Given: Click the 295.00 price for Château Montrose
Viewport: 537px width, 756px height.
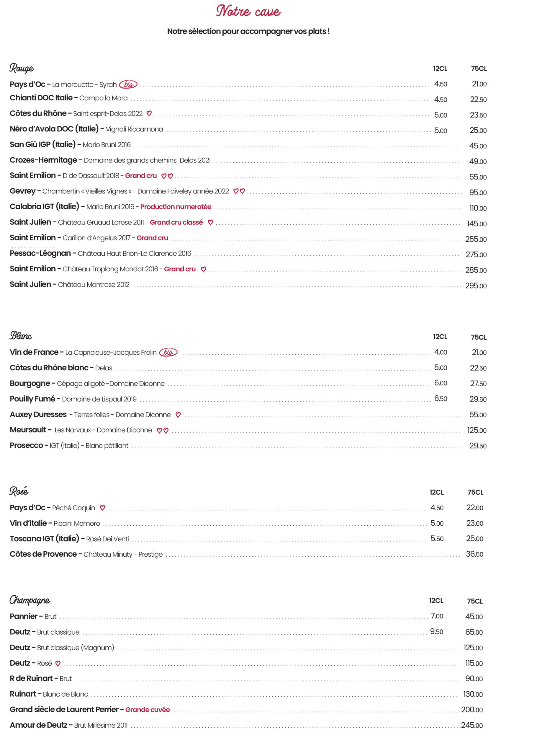Looking at the screenshot, I should click(476, 286).
